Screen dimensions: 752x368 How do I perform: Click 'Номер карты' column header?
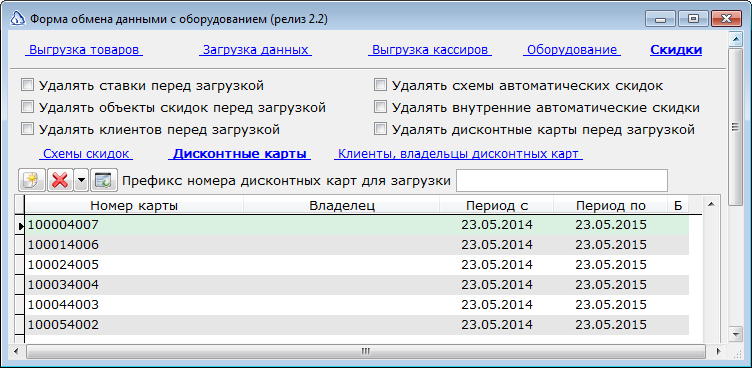(x=134, y=205)
